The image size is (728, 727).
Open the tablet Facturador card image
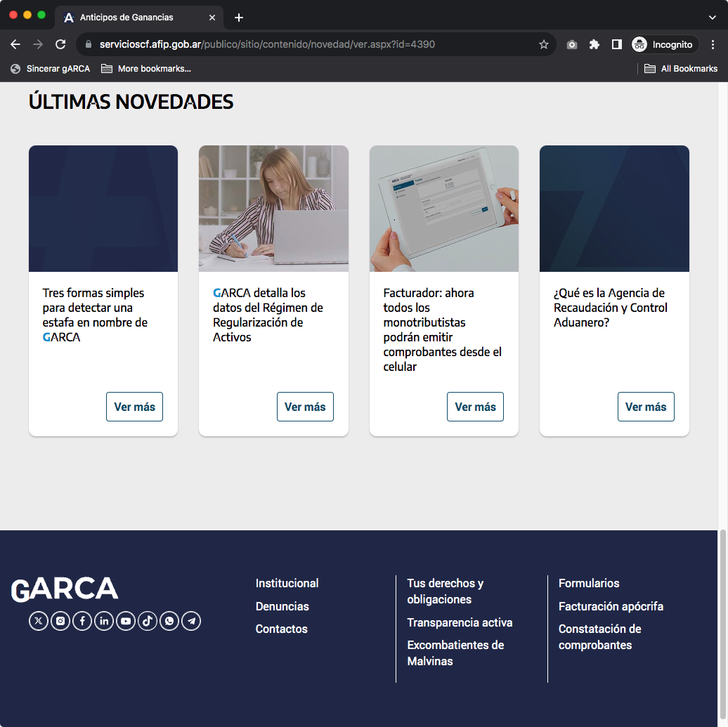pos(444,209)
